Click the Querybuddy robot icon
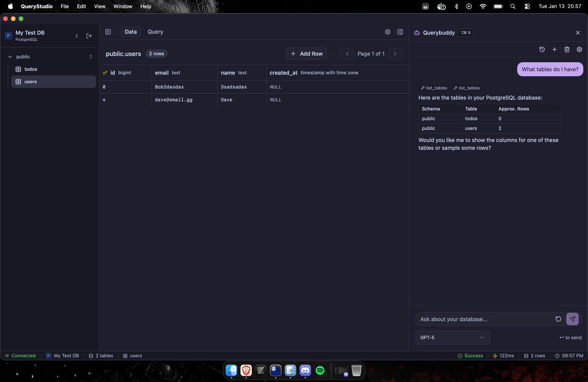The height and width of the screenshot is (382, 588). click(417, 33)
